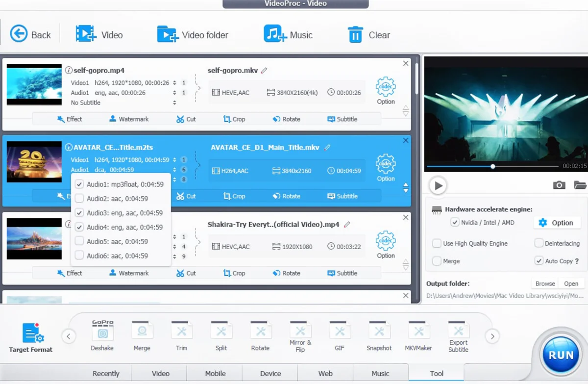The width and height of the screenshot is (588, 384).
Task: Move the video preview progress slider
Action: (x=492, y=166)
